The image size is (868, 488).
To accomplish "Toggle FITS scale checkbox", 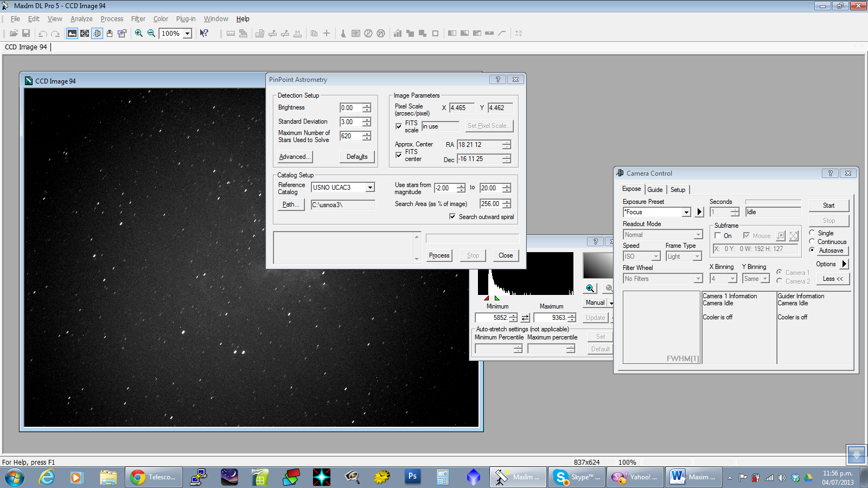I will [x=399, y=126].
